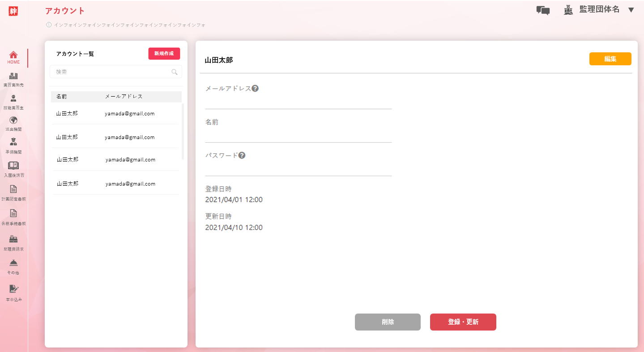This screenshot has width=644, height=352.
Task: Click the 新規作成 button
Action: (164, 54)
